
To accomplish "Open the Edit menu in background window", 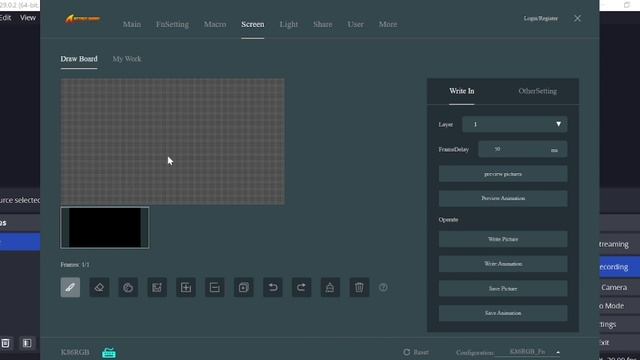I will (x=5, y=18).
